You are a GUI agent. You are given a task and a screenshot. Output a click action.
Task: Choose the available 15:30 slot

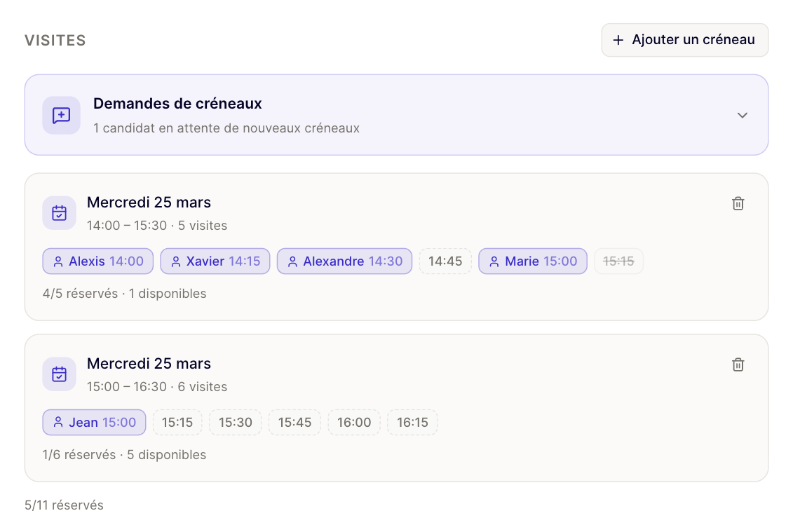coord(235,423)
